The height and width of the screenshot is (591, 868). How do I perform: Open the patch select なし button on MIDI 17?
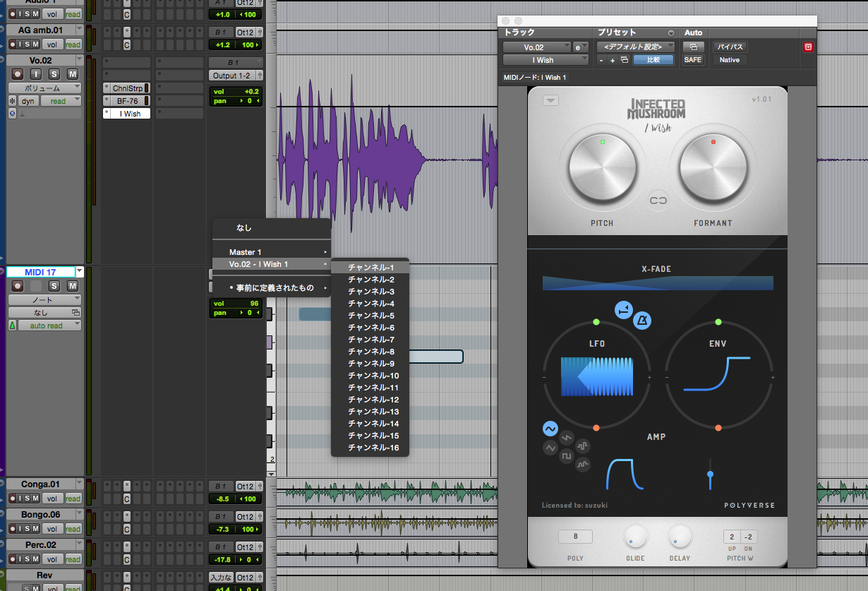pos(45,313)
